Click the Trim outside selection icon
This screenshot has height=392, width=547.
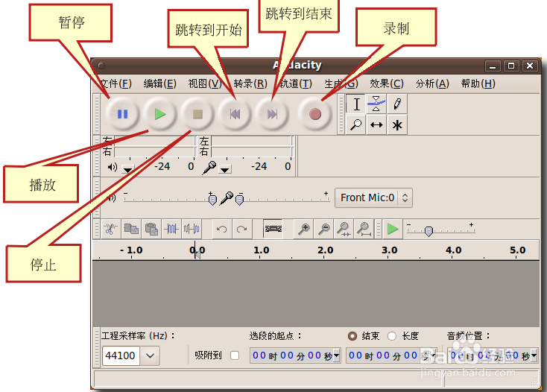click(x=171, y=229)
